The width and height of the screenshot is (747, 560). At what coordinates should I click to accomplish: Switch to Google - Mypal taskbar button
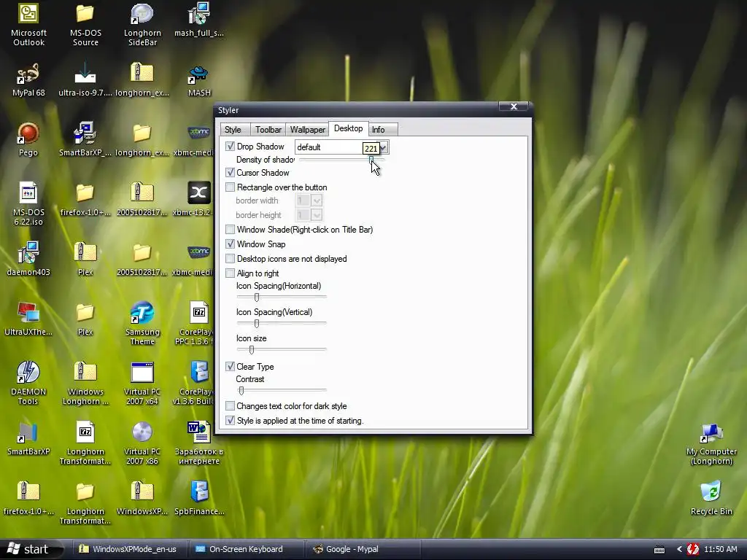pos(362,549)
